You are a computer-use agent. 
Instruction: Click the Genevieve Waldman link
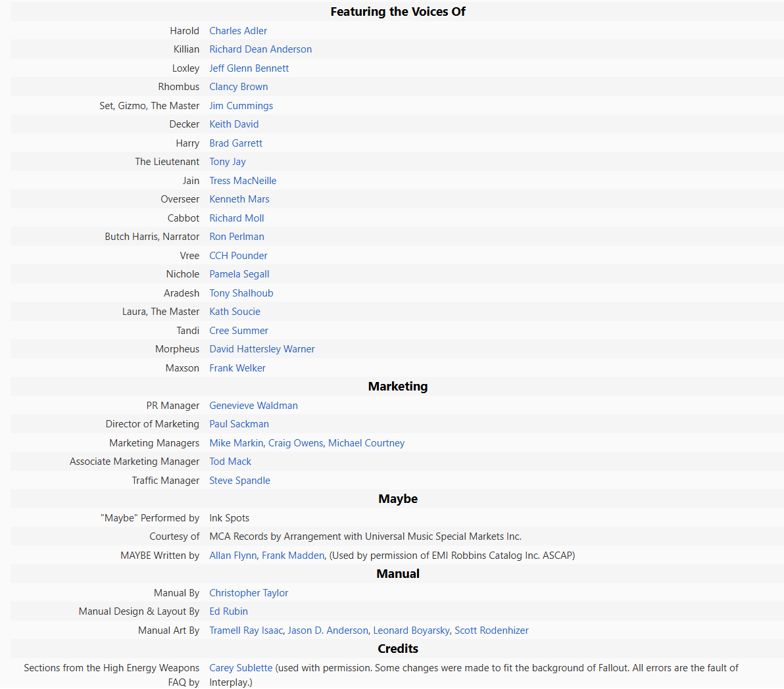[253, 406]
